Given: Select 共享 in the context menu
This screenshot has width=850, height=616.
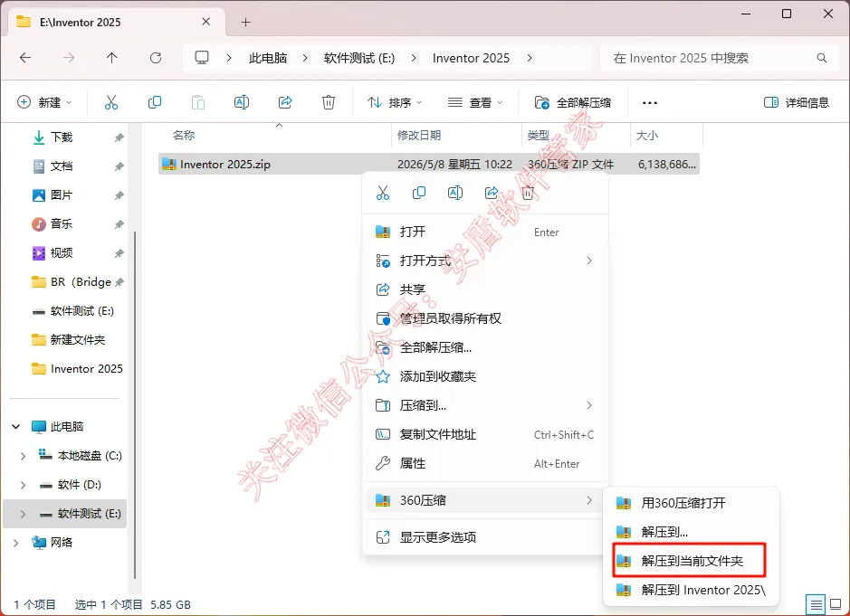Looking at the screenshot, I should [485, 289].
